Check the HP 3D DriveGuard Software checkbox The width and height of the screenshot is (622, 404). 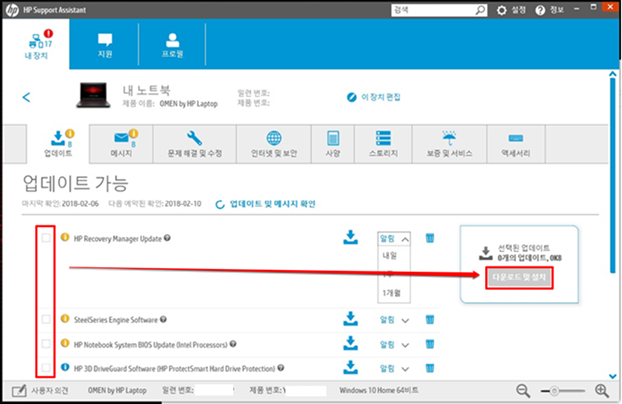(x=46, y=368)
